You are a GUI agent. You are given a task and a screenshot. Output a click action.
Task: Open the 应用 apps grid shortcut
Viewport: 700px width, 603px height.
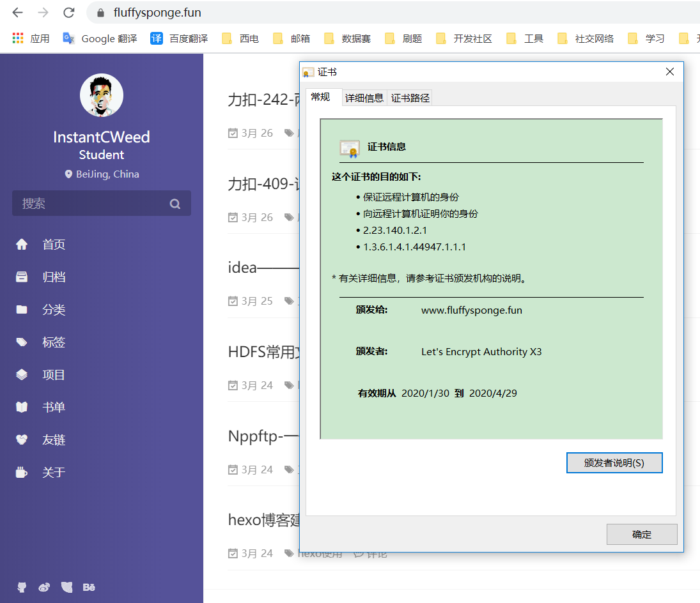pos(31,39)
